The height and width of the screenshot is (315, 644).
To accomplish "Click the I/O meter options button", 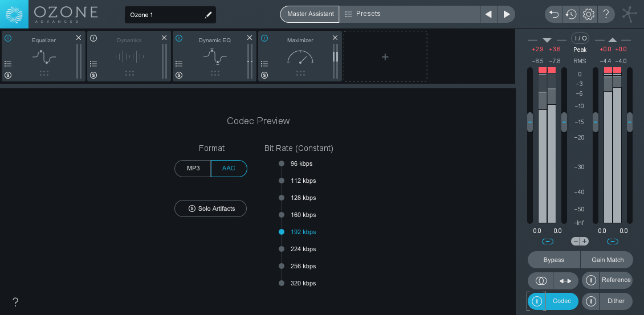I will coord(580,38).
